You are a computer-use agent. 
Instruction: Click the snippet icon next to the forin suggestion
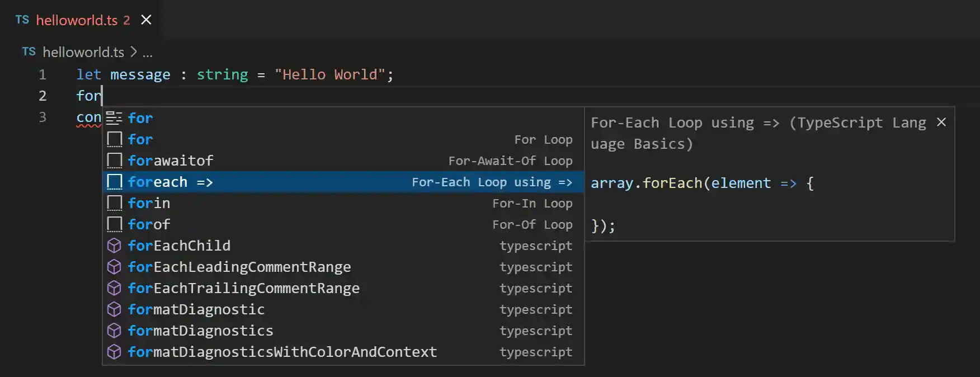114,203
